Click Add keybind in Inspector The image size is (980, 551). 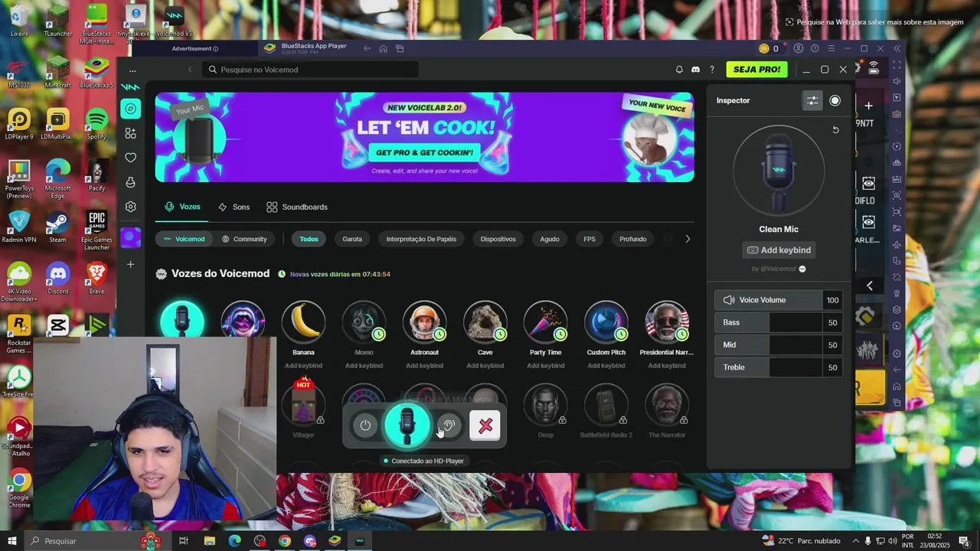pyautogui.click(x=779, y=250)
